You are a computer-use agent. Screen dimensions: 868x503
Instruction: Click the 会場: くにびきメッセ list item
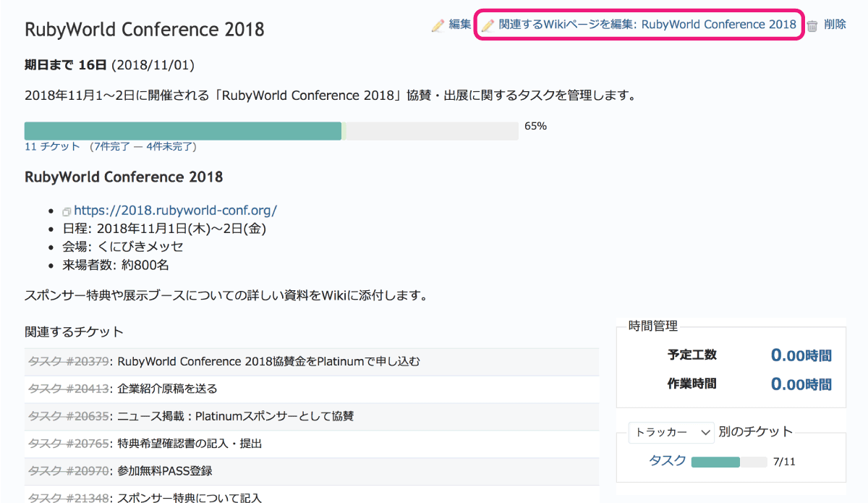(x=123, y=247)
